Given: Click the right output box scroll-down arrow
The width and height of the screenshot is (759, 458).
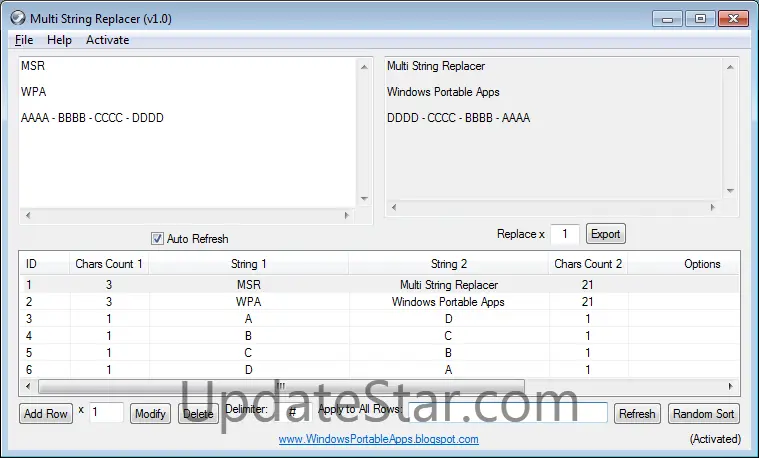Looking at the screenshot, I should (730, 191).
